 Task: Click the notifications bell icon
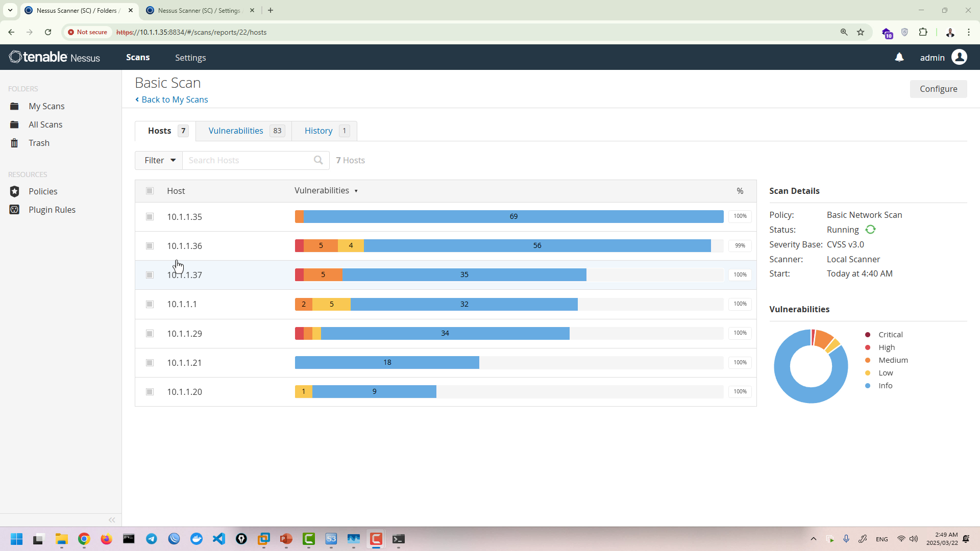pyautogui.click(x=899, y=58)
